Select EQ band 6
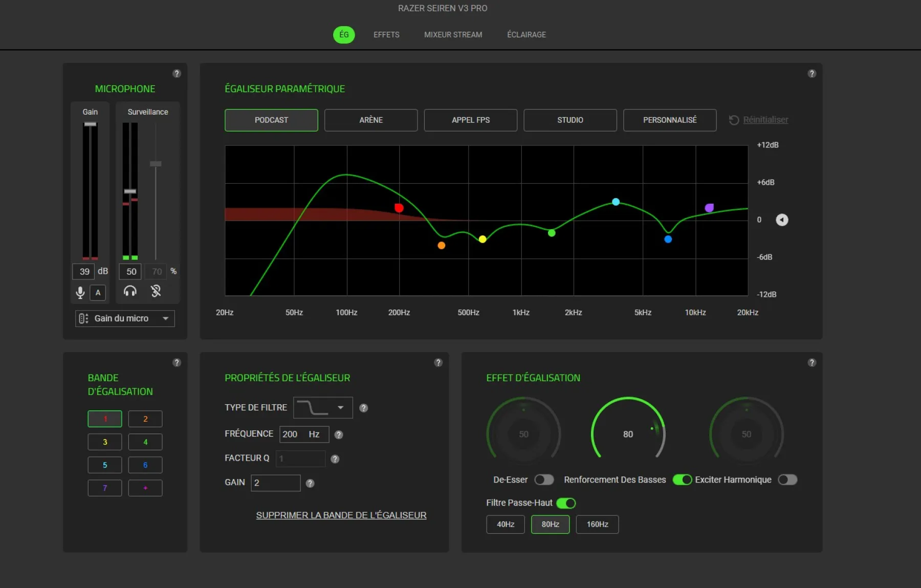Viewport: 921px width, 588px height. [x=145, y=465]
